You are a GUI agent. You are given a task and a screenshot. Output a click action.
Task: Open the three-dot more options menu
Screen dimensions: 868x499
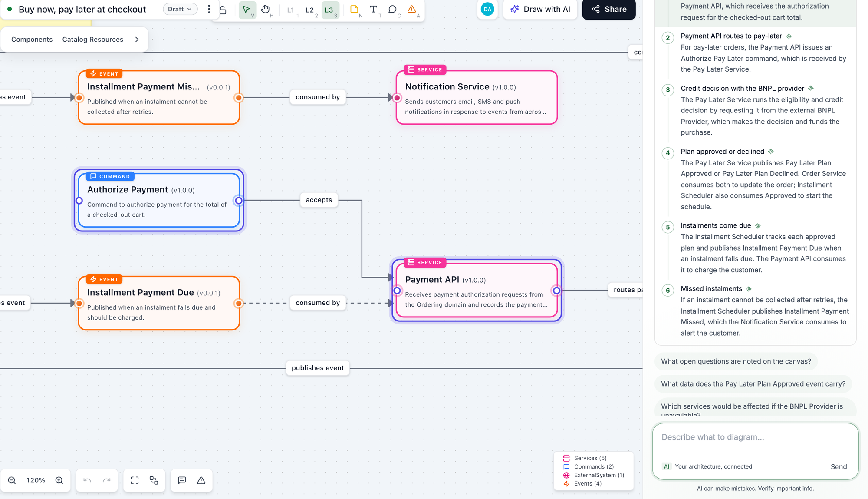pyautogui.click(x=209, y=9)
